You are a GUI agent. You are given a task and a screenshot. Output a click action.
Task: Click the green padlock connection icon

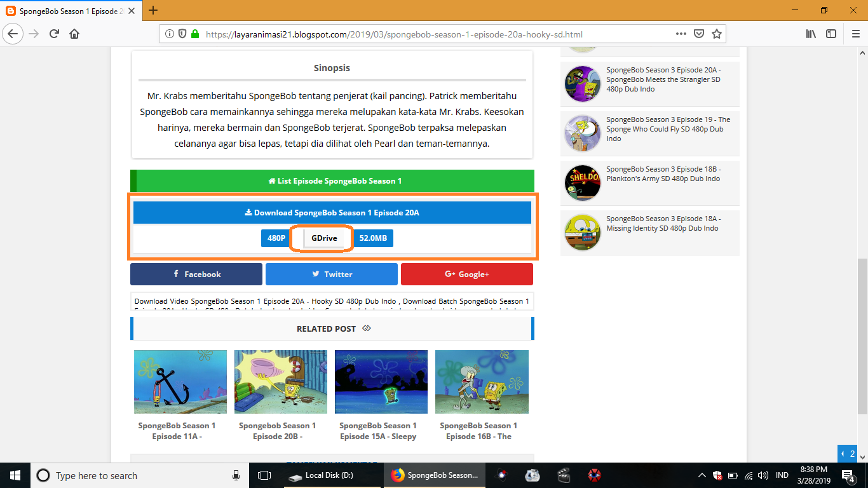tap(194, 34)
